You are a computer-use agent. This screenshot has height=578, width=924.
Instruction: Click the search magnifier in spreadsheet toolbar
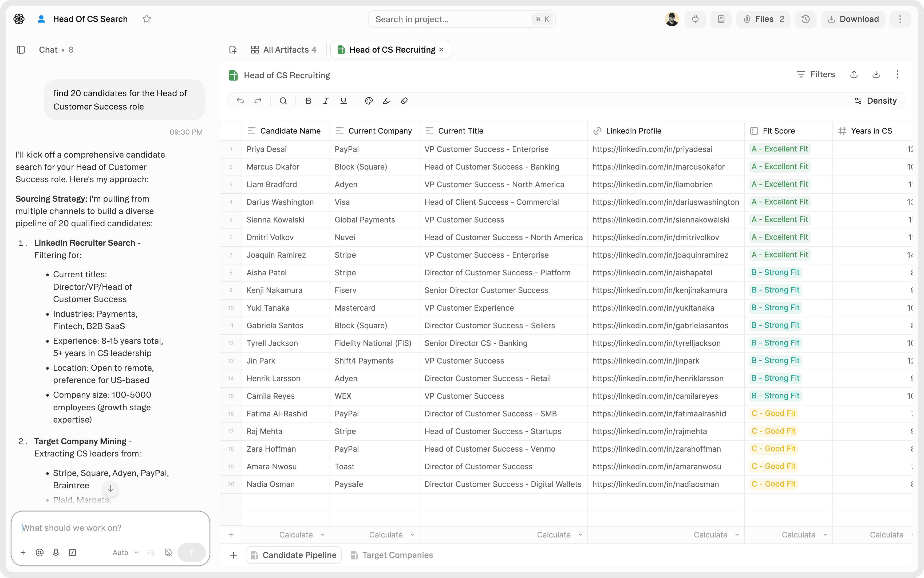coord(283,101)
